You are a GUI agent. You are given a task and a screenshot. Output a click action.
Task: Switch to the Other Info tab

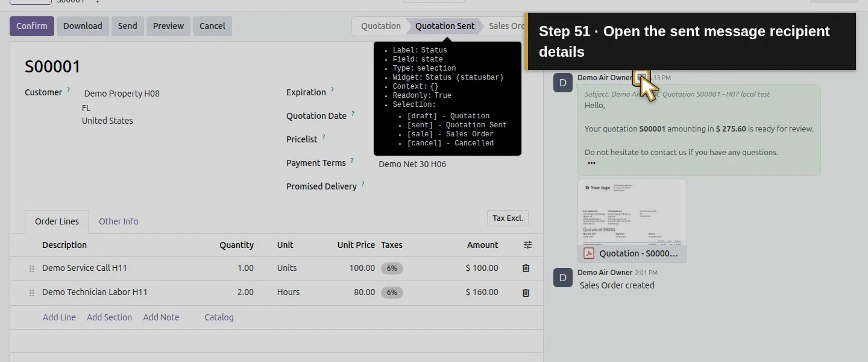click(118, 221)
